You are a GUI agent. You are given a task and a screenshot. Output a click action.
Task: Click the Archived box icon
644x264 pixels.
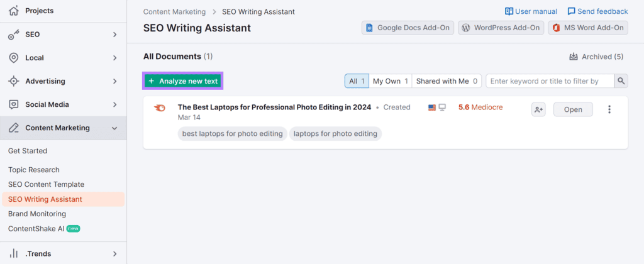pos(574,57)
